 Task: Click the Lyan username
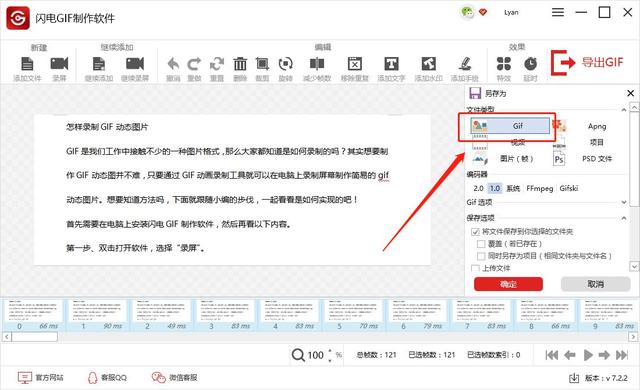pos(511,12)
